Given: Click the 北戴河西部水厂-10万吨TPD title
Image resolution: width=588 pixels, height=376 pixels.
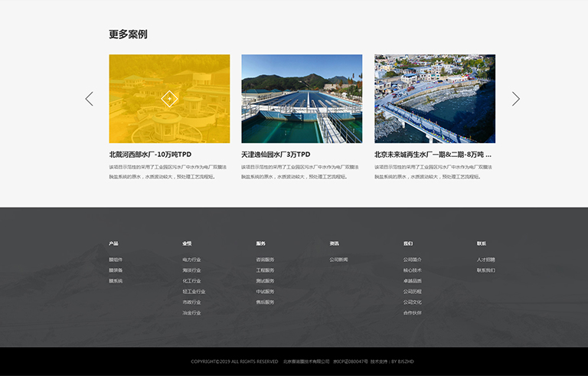Looking at the screenshot, I should pyautogui.click(x=150, y=155).
